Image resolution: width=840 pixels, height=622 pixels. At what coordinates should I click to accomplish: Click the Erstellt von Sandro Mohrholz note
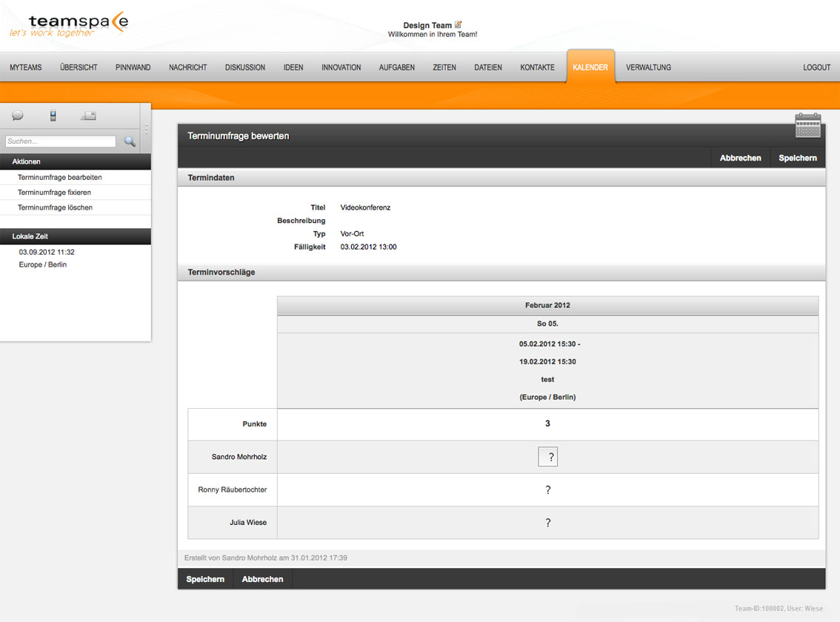266,558
